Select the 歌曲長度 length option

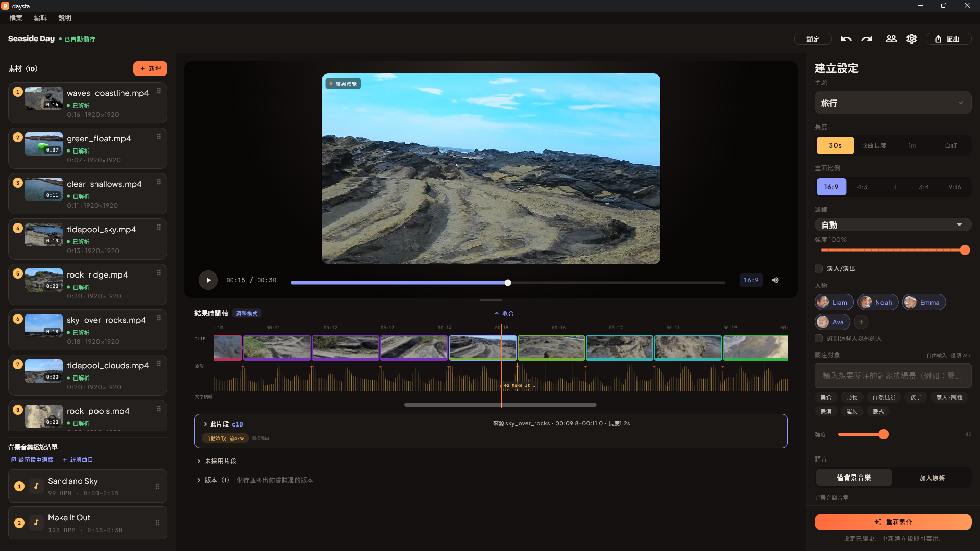[x=873, y=145]
